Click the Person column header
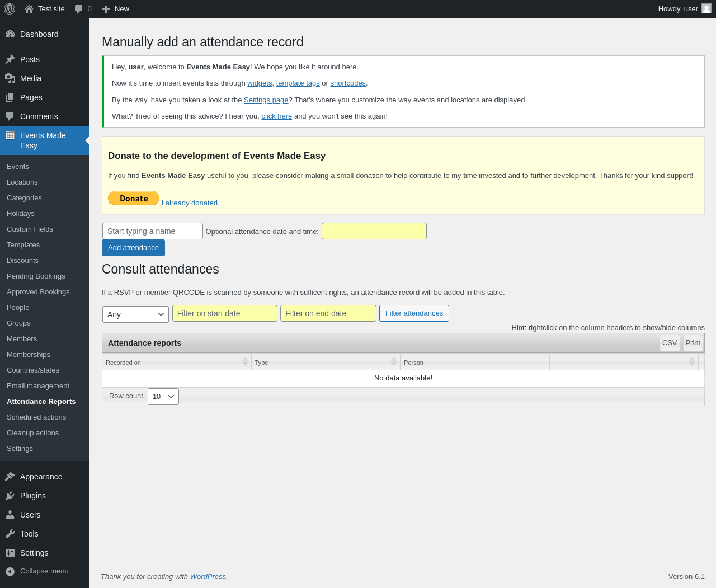 (x=475, y=362)
